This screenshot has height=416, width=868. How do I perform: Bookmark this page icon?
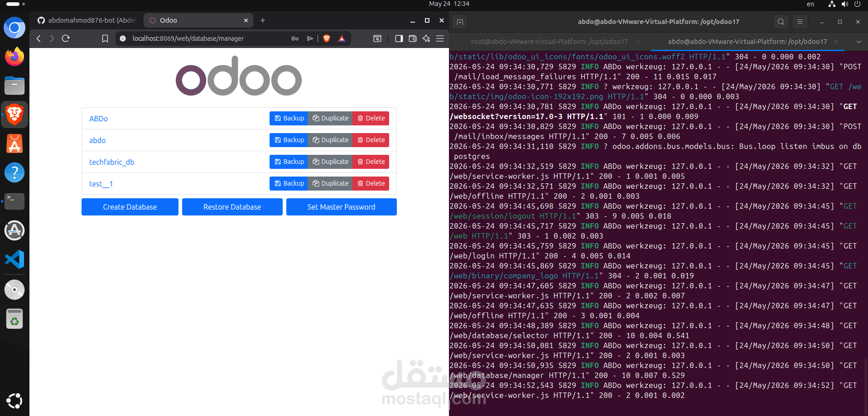tap(105, 38)
